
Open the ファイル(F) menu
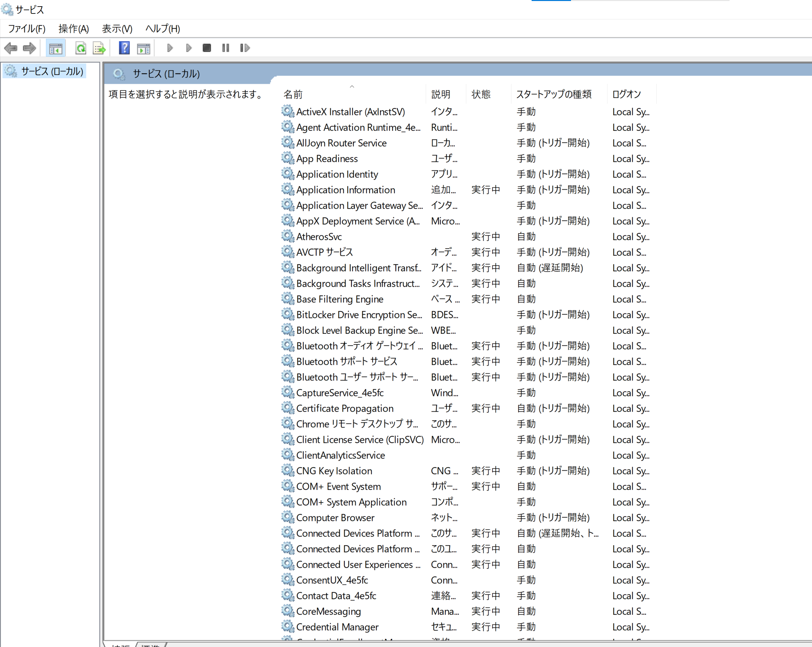27,29
